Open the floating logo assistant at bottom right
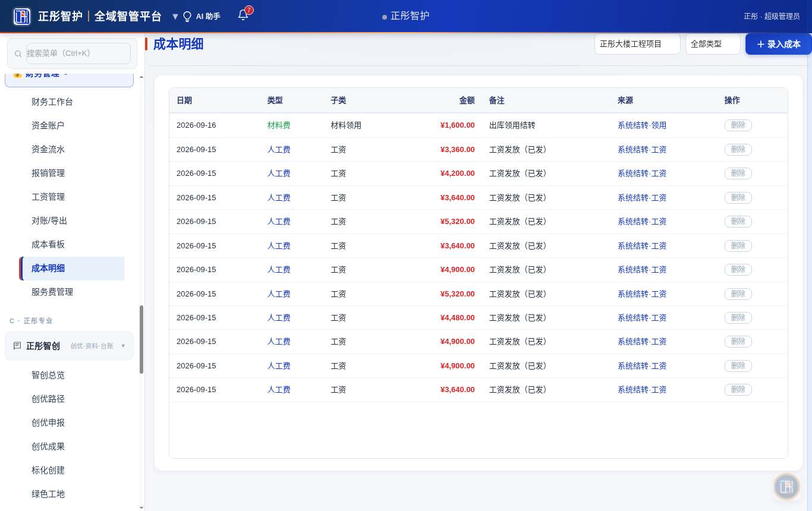The width and height of the screenshot is (812, 511). click(x=786, y=487)
